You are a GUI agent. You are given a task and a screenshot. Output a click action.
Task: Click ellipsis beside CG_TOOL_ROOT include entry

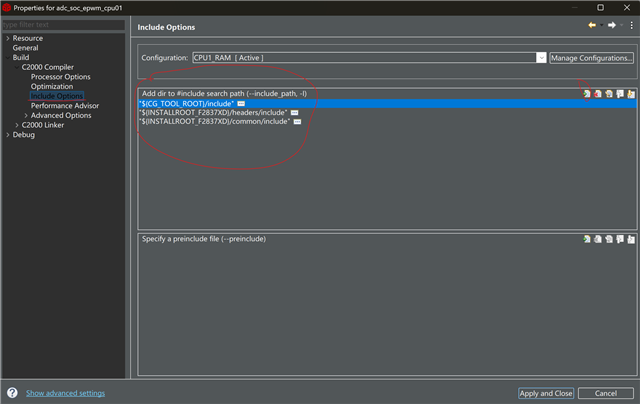241,104
